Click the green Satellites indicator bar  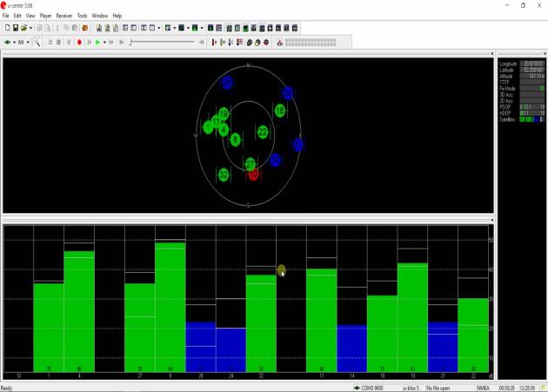coord(532,119)
